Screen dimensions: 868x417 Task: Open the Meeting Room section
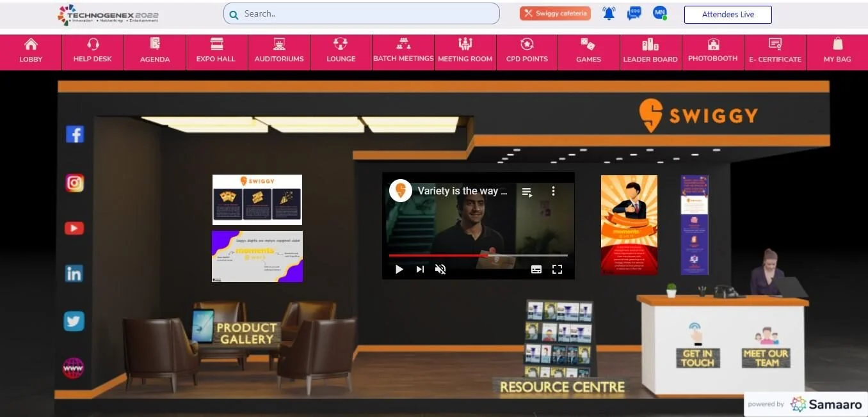(465, 51)
